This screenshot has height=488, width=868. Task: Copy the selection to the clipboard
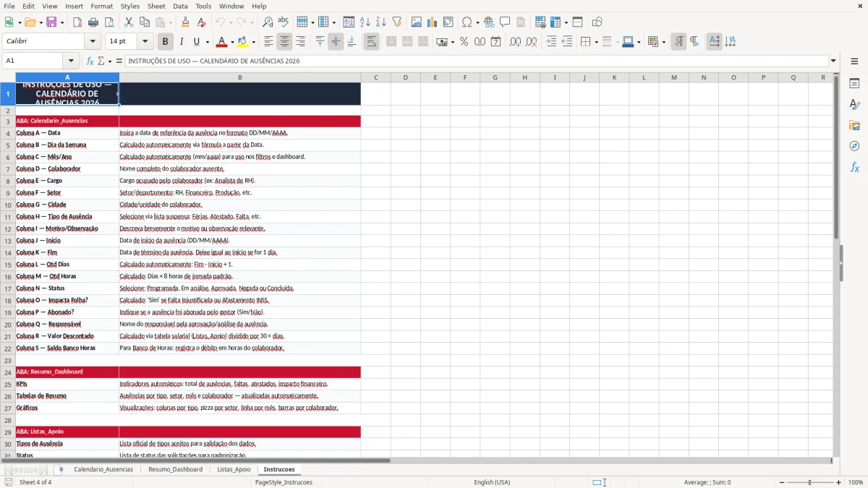pyautogui.click(x=145, y=22)
